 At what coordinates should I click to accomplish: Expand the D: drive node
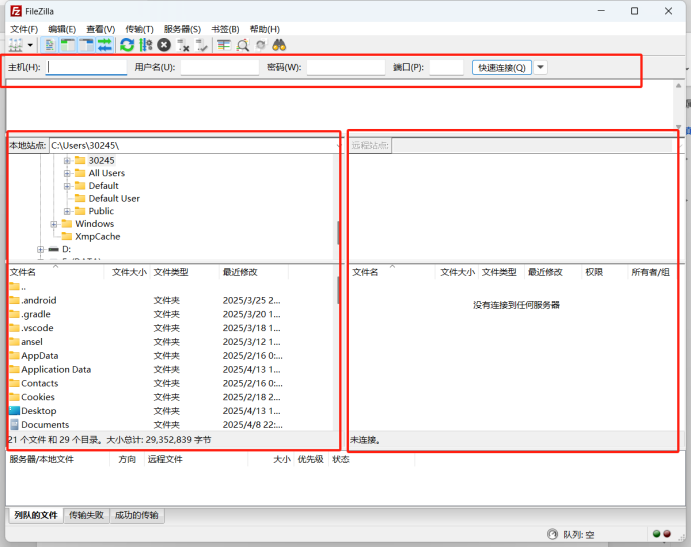coord(41,250)
